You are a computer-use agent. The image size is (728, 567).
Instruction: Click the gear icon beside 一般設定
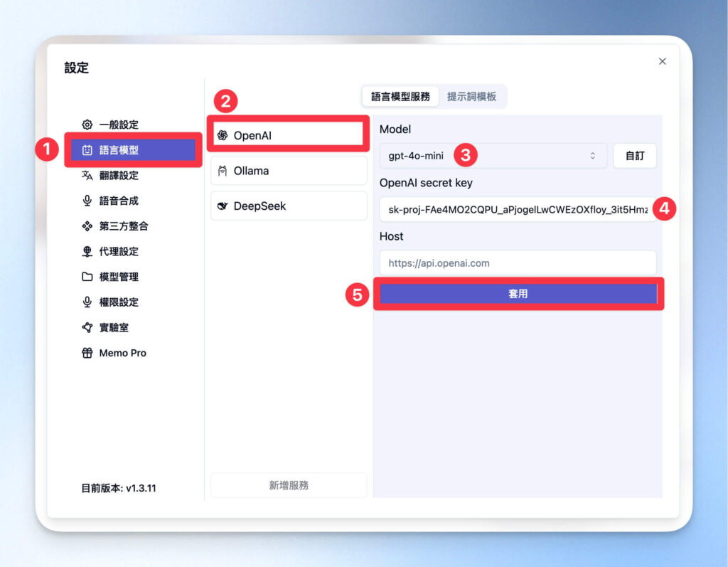87,124
